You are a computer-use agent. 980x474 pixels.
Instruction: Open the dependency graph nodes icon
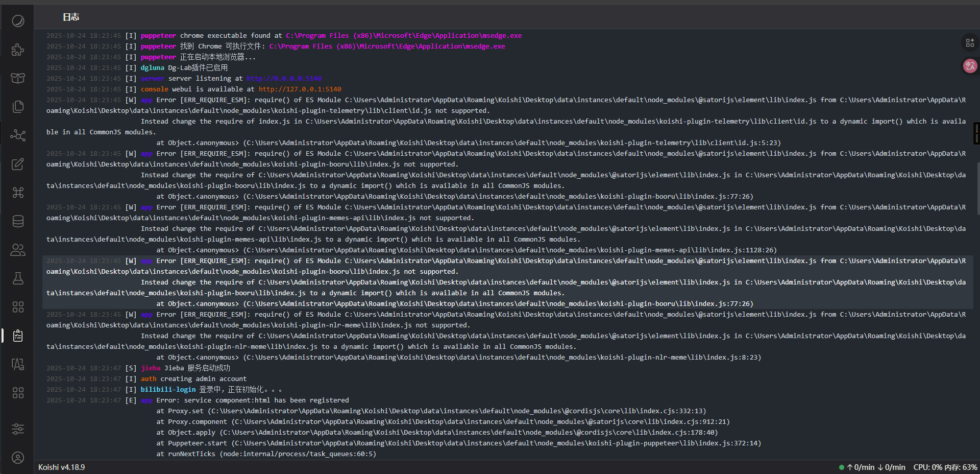(18, 135)
